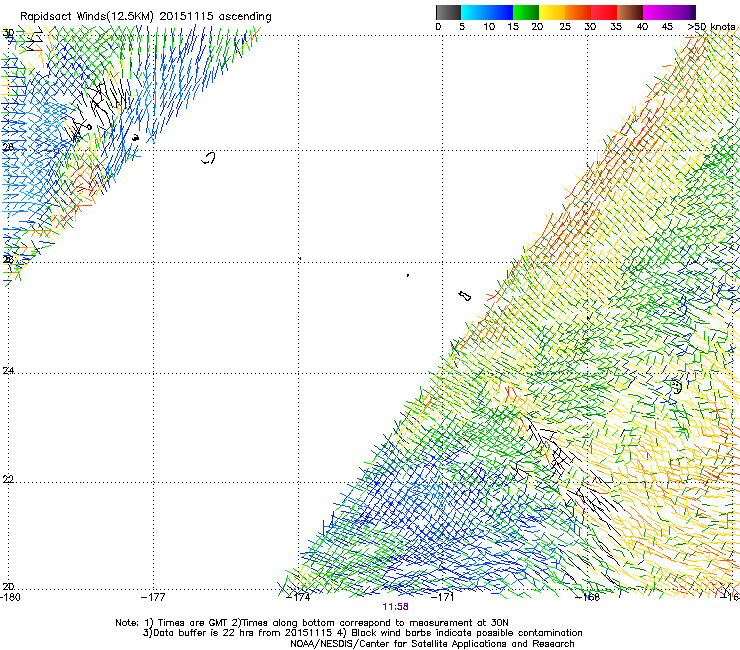Click the island outline below the 28 latitude line

point(209,158)
